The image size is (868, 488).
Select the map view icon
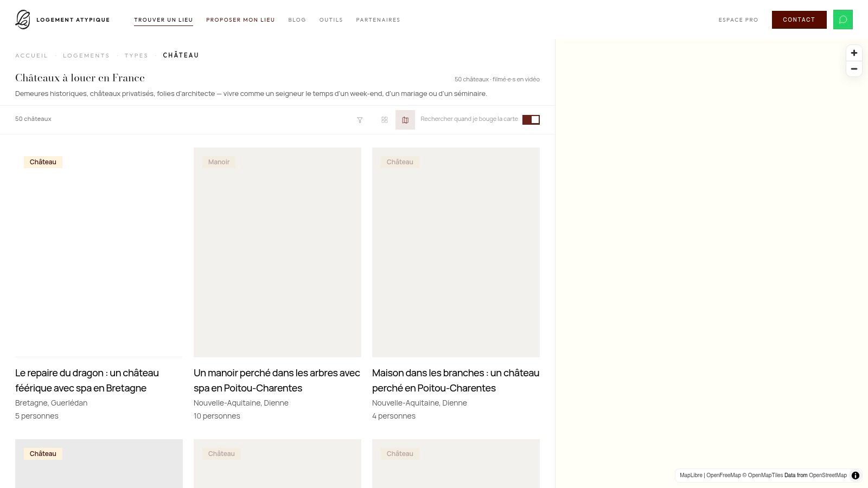point(405,120)
